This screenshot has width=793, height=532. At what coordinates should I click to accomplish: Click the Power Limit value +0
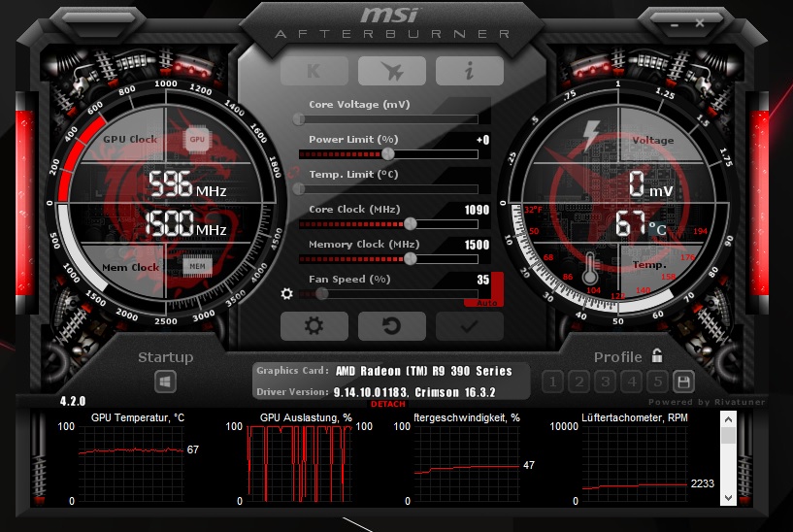(483, 140)
